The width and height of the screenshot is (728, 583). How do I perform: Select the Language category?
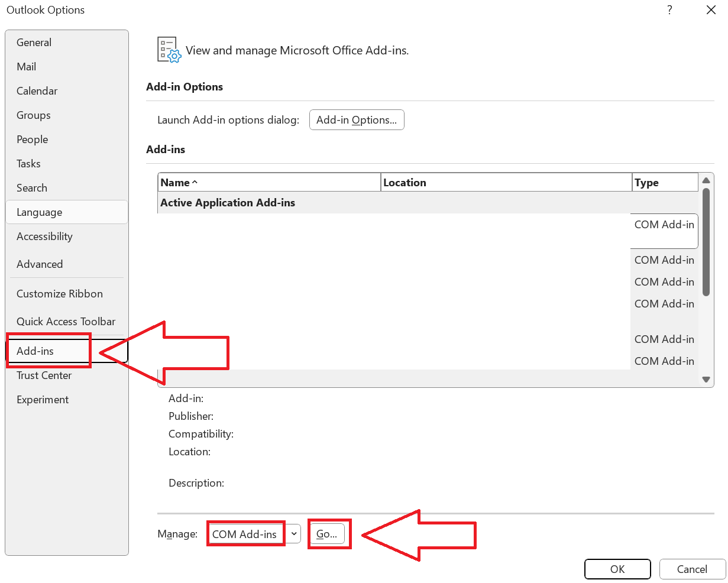tap(67, 212)
